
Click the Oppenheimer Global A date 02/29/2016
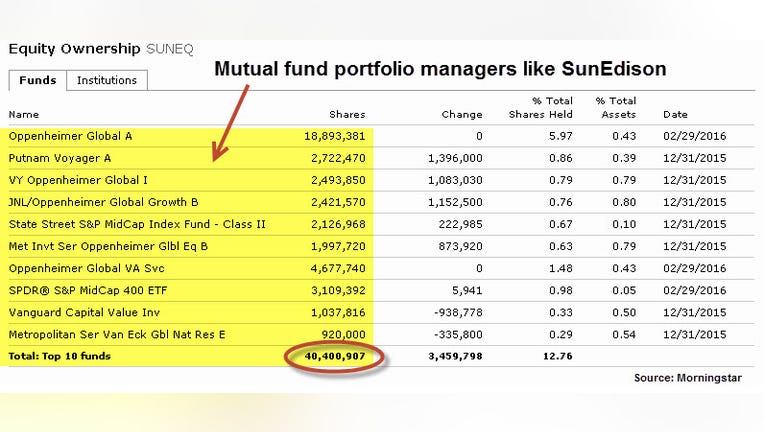694,136
